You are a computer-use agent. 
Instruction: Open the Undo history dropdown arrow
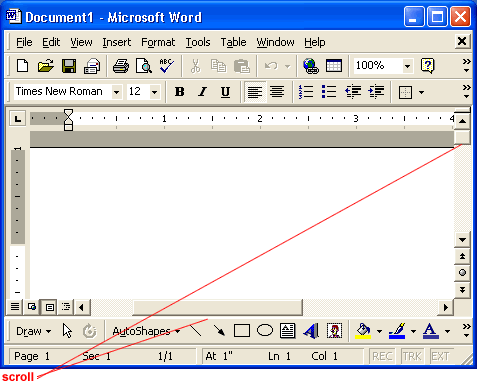(287, 66)
